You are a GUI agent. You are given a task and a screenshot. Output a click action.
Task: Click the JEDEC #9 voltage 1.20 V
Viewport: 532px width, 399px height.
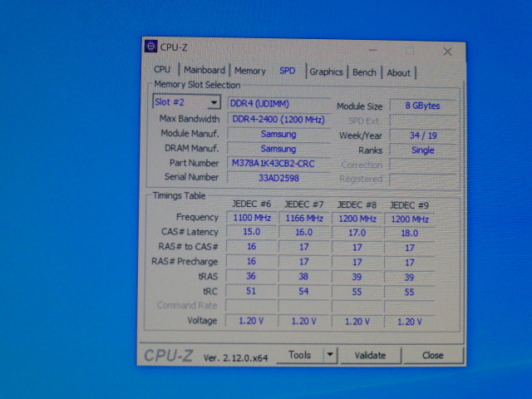click(410, 322)
